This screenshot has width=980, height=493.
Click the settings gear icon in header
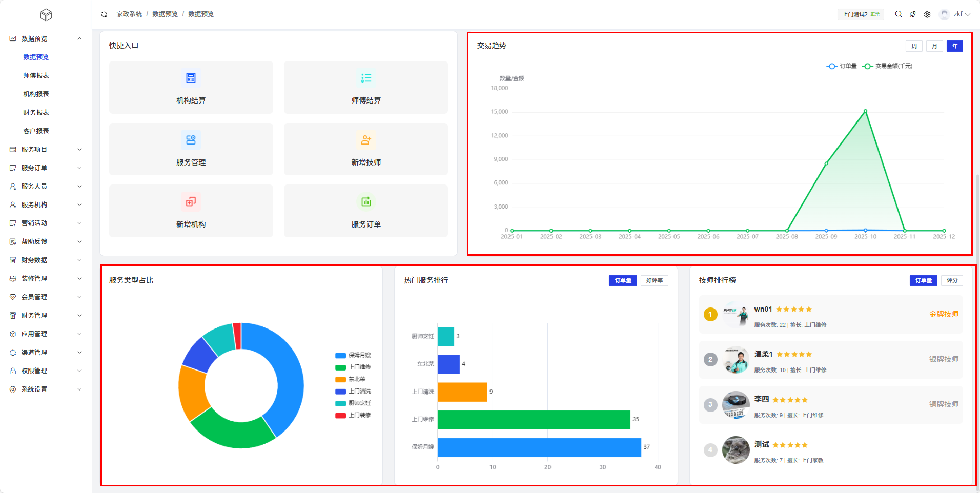[x=927, y=14]
